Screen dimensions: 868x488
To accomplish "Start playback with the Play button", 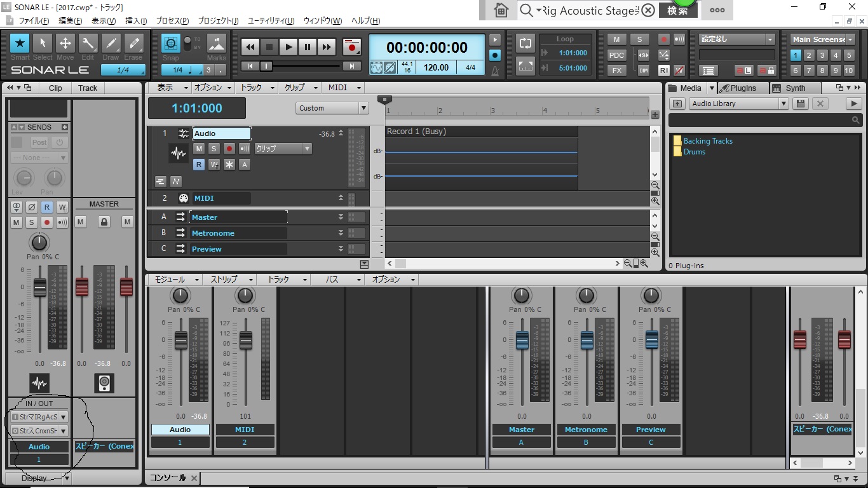I will 288,46.
